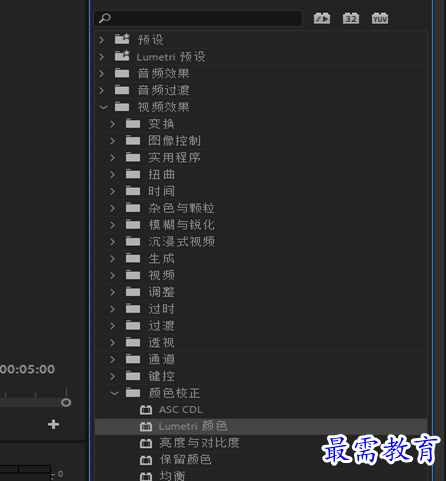This screenshot has height=481, width=446.
Task: Click the 键控 folder icon
Action: pos(133,376)
